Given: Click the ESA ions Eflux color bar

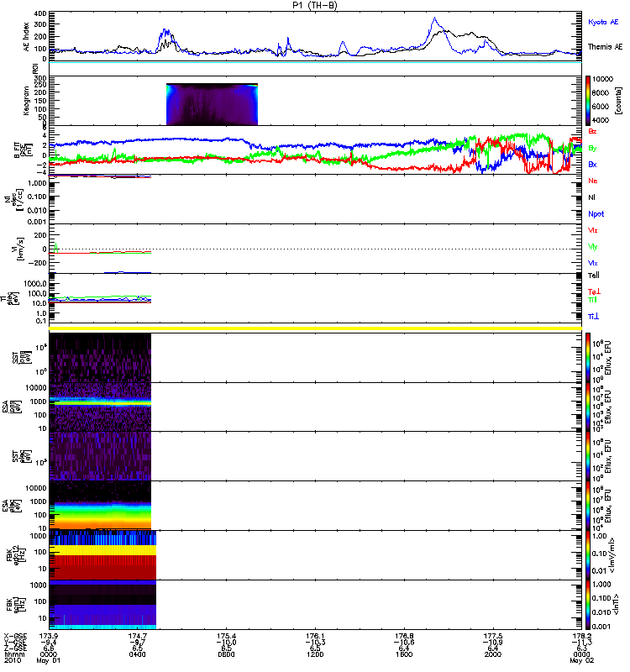Looking at the screenshot, I should [x=589, y=407].
